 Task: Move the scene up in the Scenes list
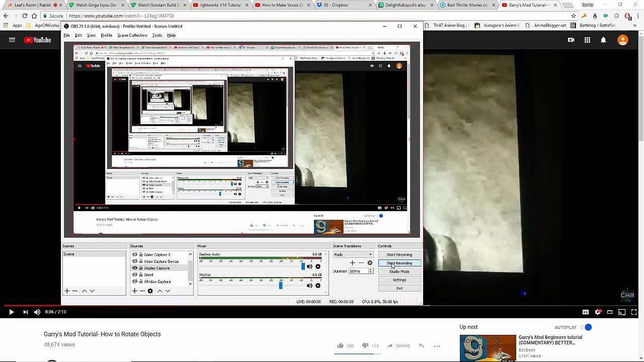pyautogui.click(x=85, y=291)
